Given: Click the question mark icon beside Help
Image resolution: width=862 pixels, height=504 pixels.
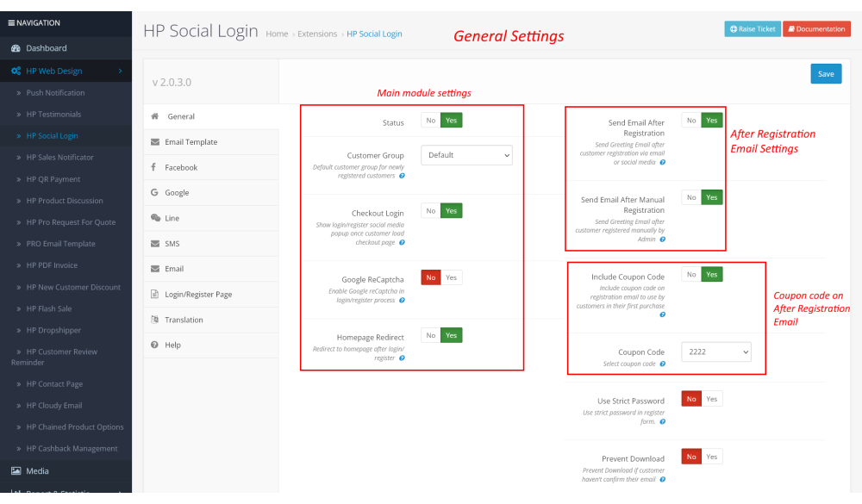Looking at the screenshot, I should pos(154,345).
